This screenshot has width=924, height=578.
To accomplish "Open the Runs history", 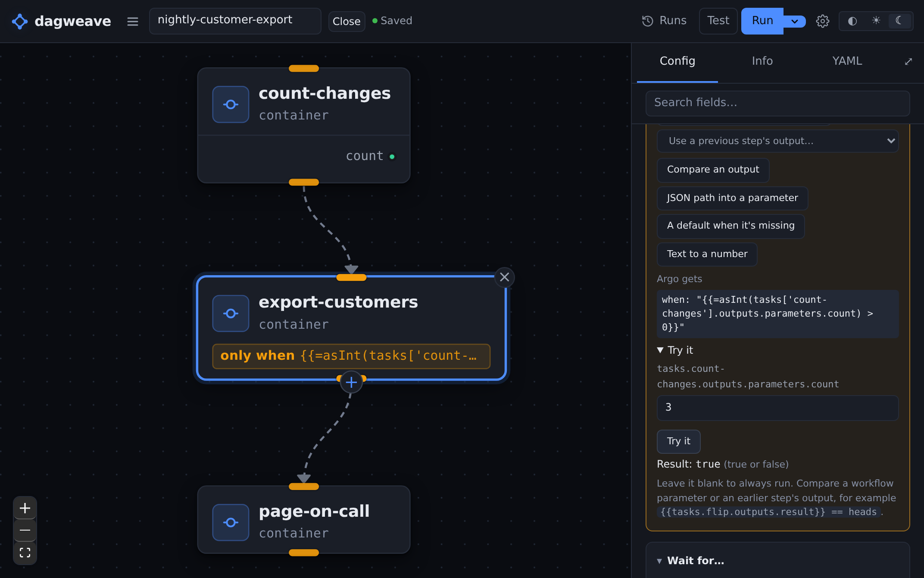I will [664, 21].
